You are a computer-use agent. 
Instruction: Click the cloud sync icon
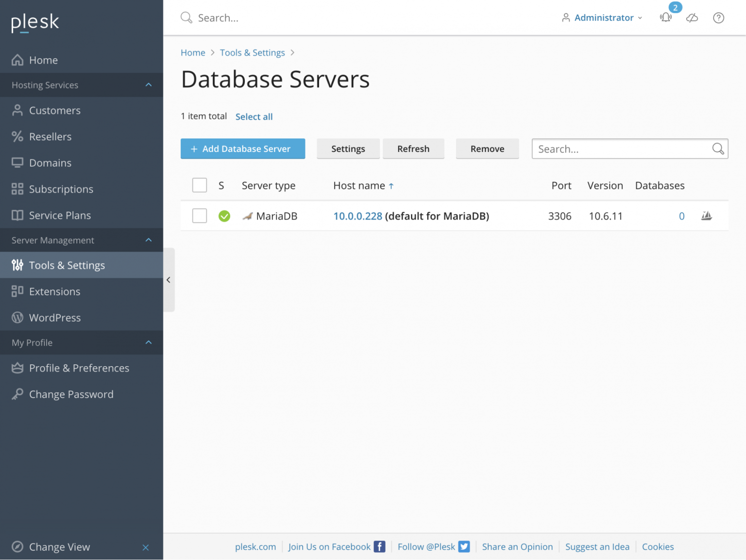pyautogui.click(x=692, y=17)
